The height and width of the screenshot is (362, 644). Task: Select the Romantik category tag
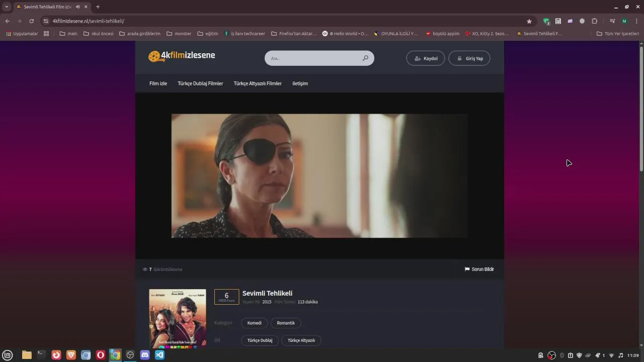(286, 323)
